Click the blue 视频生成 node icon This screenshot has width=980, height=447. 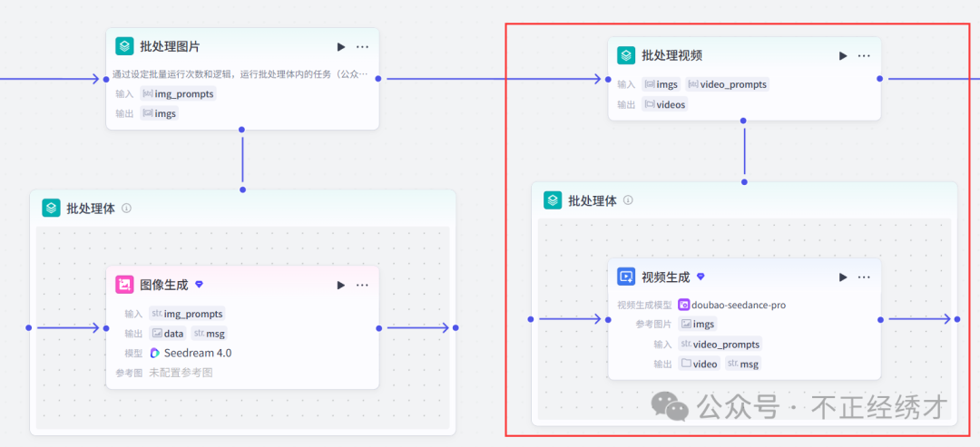pyautogui.click(x=626, y=277)
